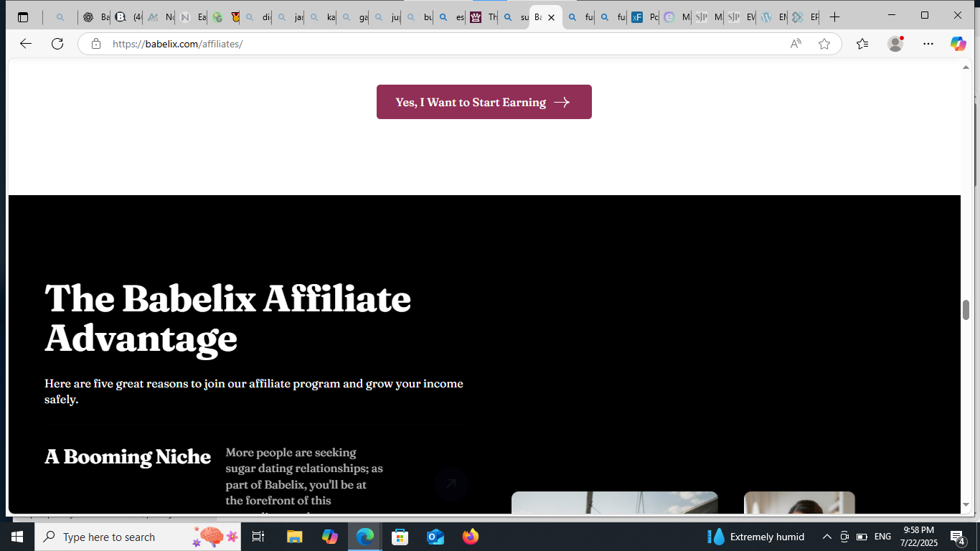Viewport: 980px width, 551px height.
Task: Switch to the "EV" tab
Action: click(x=742, y=17)
